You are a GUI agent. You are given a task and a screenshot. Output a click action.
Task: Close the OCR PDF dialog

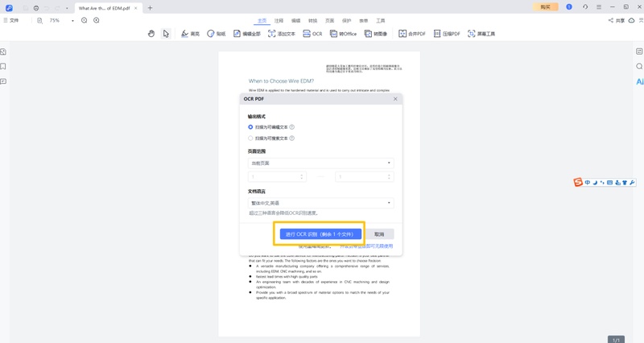(395, 98)
